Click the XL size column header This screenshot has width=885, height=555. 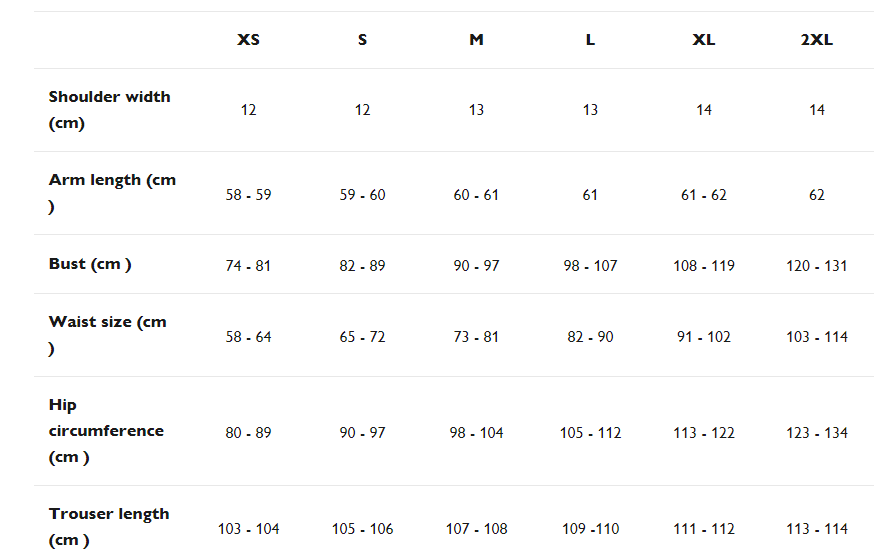coord(704,40)
